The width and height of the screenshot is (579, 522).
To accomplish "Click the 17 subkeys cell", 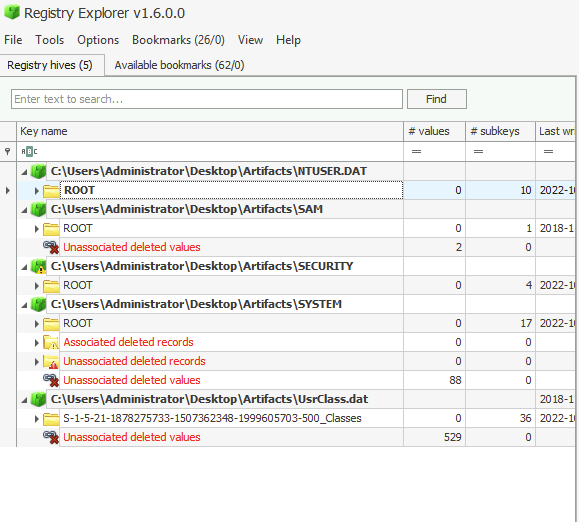I will coord(500,323).
